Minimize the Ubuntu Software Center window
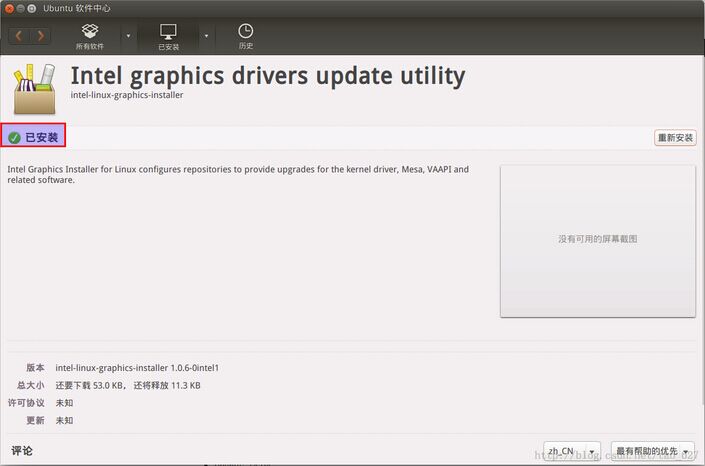This screenshot has width=705, height=466. (21, 9)
